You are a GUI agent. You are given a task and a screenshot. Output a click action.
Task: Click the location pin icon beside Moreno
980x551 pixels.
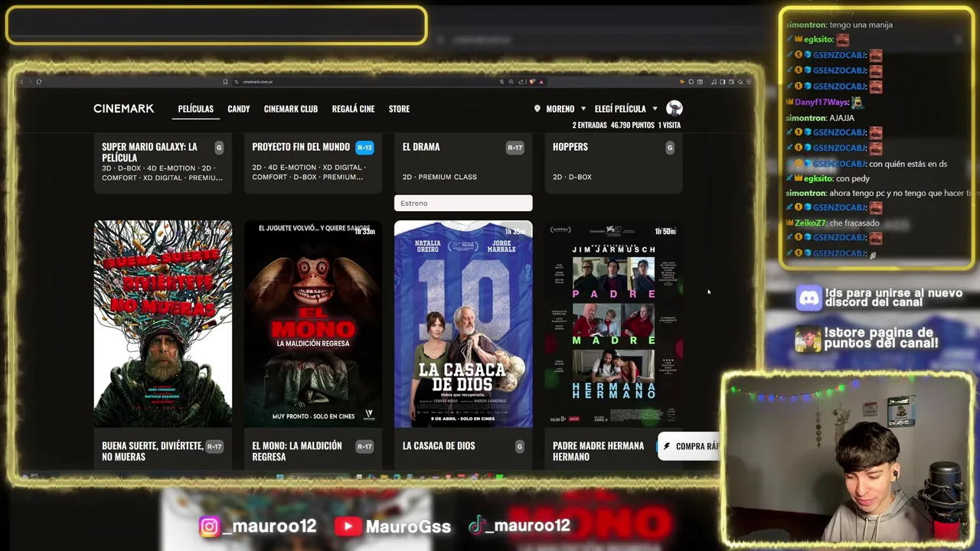pyautogui.click(x=537, y=109)
